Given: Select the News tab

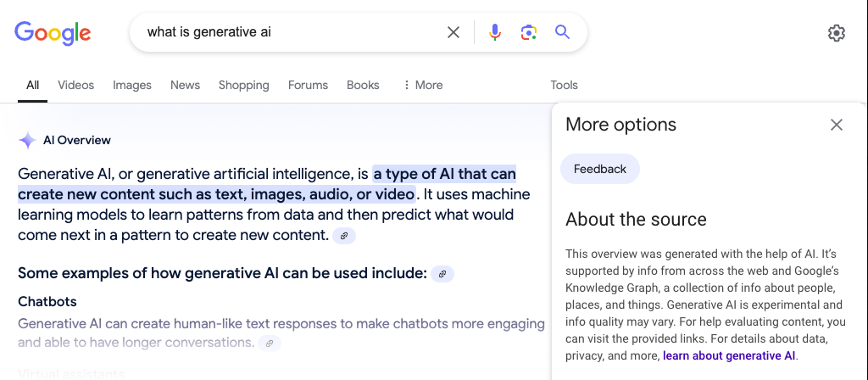Looking at the screenshot, I should (x=185, y=85).
